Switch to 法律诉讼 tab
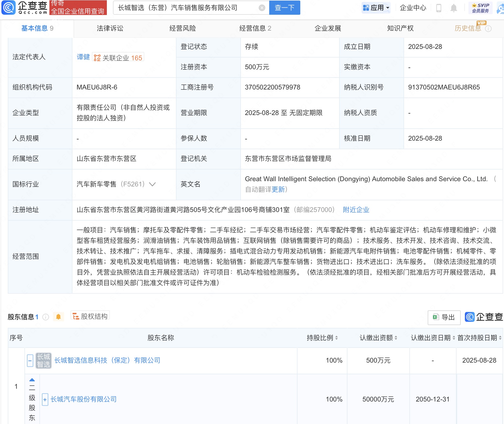Image resolution: width=504 pixels, height=424 pixels. point(110,28)
